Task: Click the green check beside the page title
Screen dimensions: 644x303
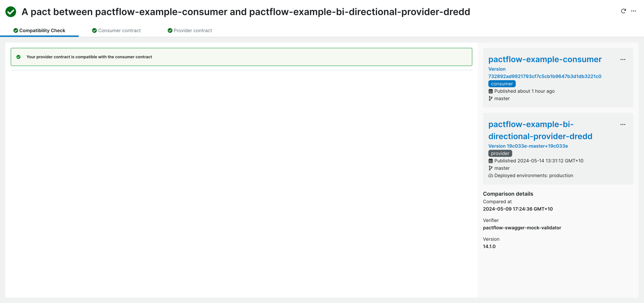Action: pos(11,12)
